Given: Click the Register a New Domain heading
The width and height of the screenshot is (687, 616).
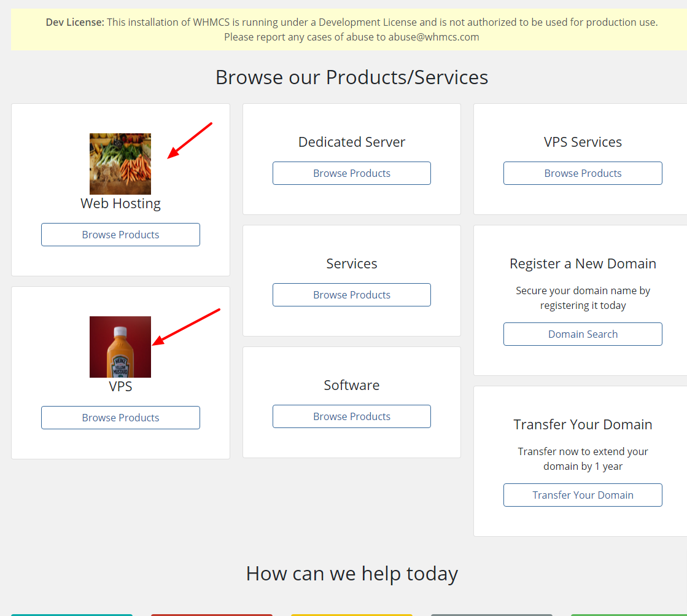Looking at the screenshot, I should click(583, 263).
